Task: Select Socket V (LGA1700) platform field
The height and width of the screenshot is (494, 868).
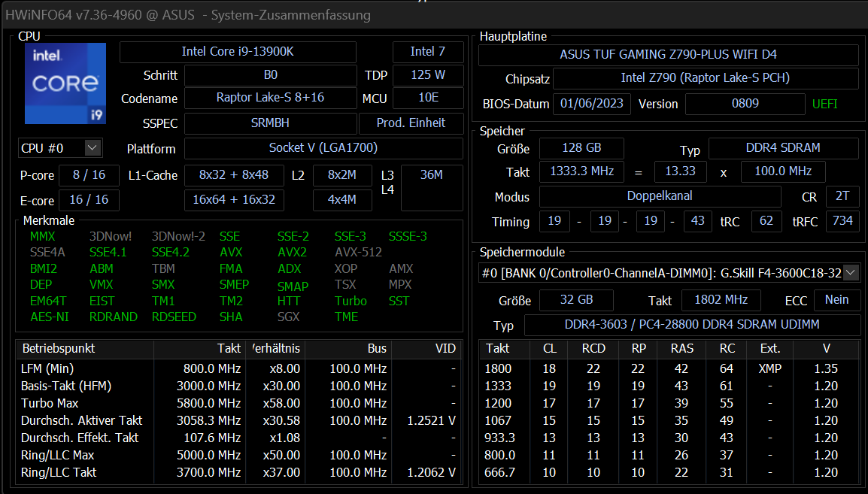Action: pos(324,148)
